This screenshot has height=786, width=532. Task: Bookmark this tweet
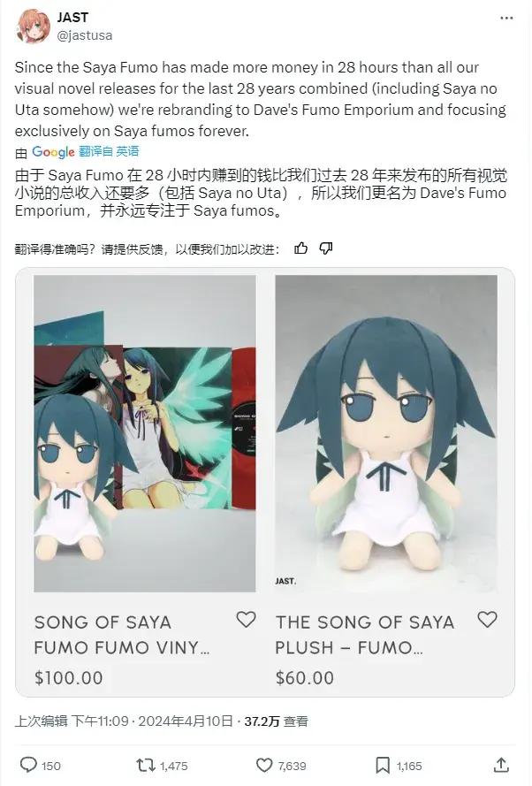point(383,765)
